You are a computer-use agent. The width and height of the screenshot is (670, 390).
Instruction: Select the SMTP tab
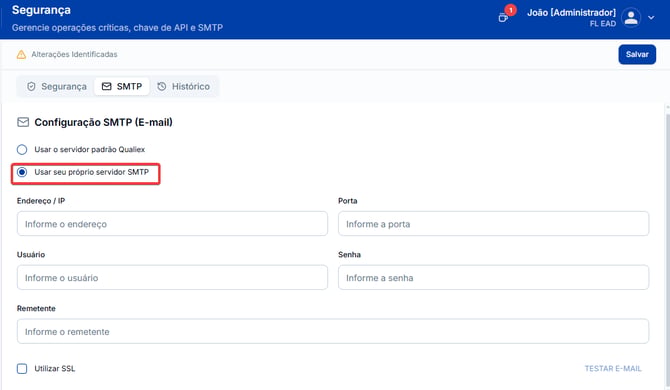point(122,86)
